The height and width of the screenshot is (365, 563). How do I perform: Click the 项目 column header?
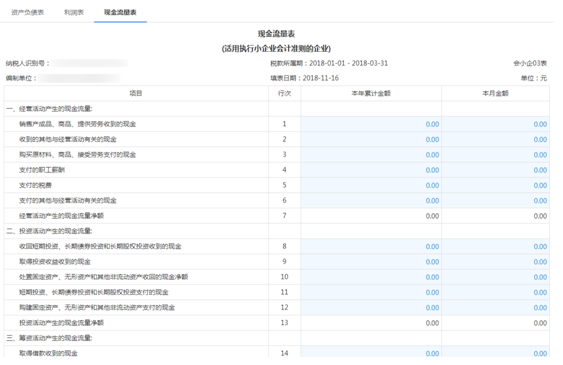(136, 93)
